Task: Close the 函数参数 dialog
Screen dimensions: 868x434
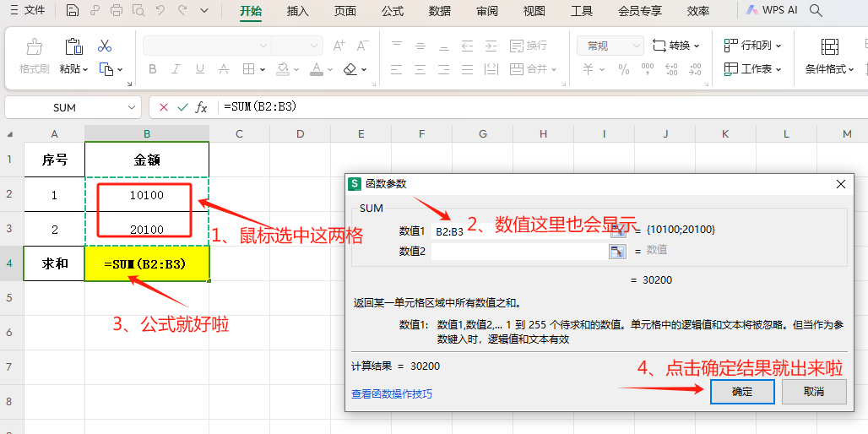Action: coord(841,184)
